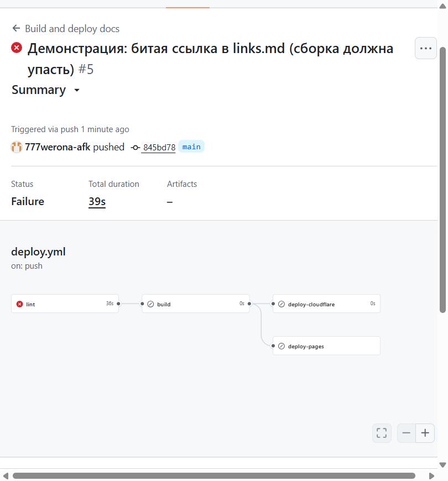Screen dimensions: 448x481
Task: Open the lint job box
Action: [x=65, y=304]
